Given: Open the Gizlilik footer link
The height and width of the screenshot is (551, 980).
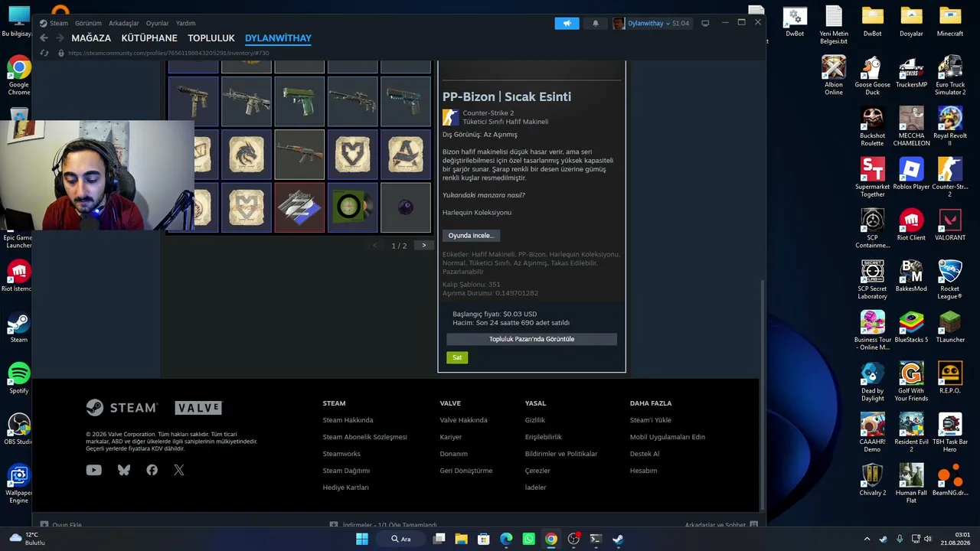Looking at the screenshot, I should [535, 420].
